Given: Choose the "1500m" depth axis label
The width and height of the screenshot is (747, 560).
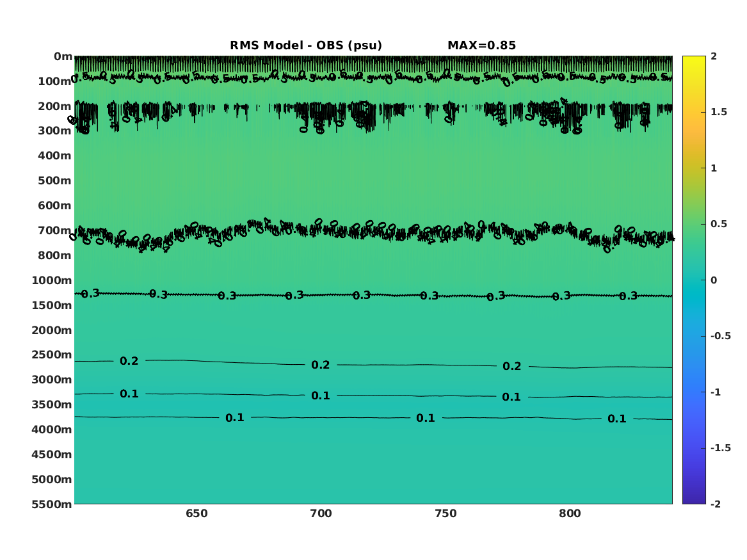Looking at the screenshot, I should (52, 305).
